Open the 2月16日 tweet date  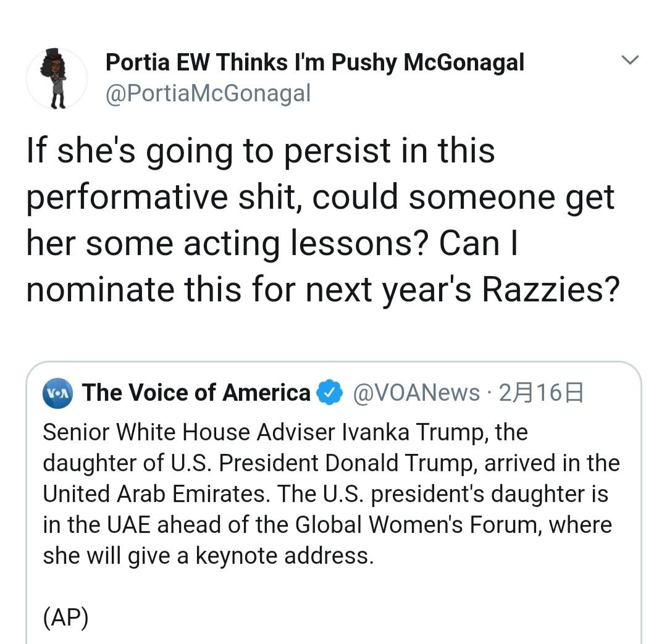(541, 393)
